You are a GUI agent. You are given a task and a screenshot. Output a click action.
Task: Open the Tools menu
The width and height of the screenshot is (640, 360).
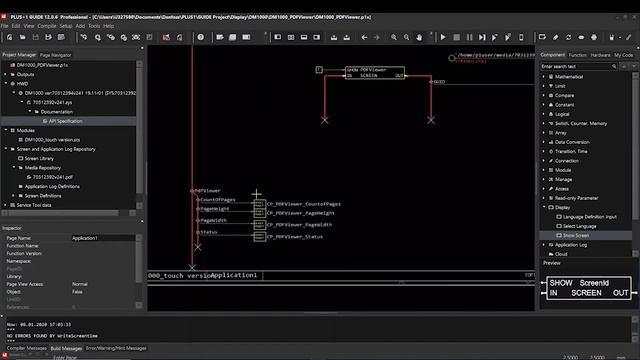pyautogui.click(x=94, y=26)
